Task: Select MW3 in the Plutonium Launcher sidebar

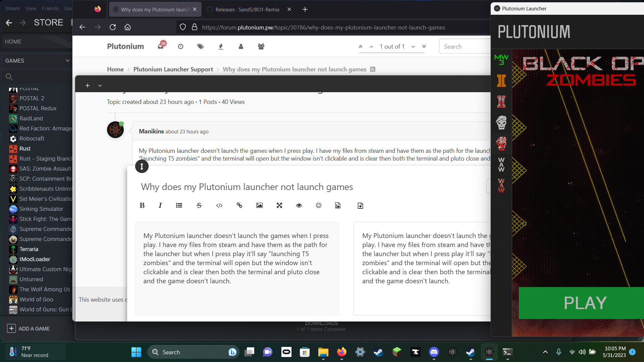Action: 501,60
